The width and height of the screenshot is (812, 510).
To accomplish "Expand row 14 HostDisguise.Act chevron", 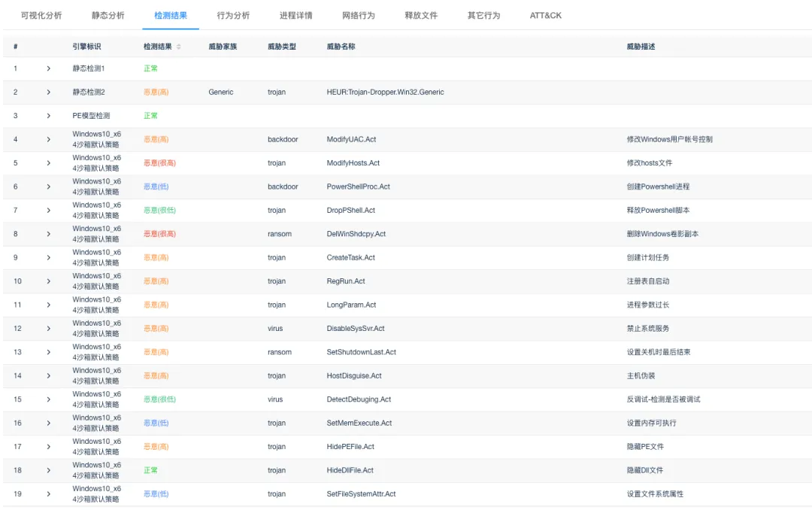I will (x=49, y=376).
